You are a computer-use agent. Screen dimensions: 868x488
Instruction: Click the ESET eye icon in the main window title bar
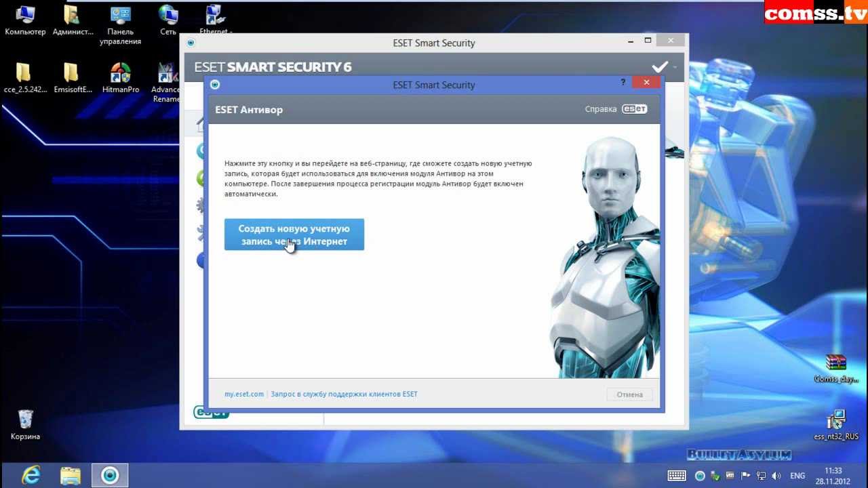pyautogui.click(x=191, y=43)
